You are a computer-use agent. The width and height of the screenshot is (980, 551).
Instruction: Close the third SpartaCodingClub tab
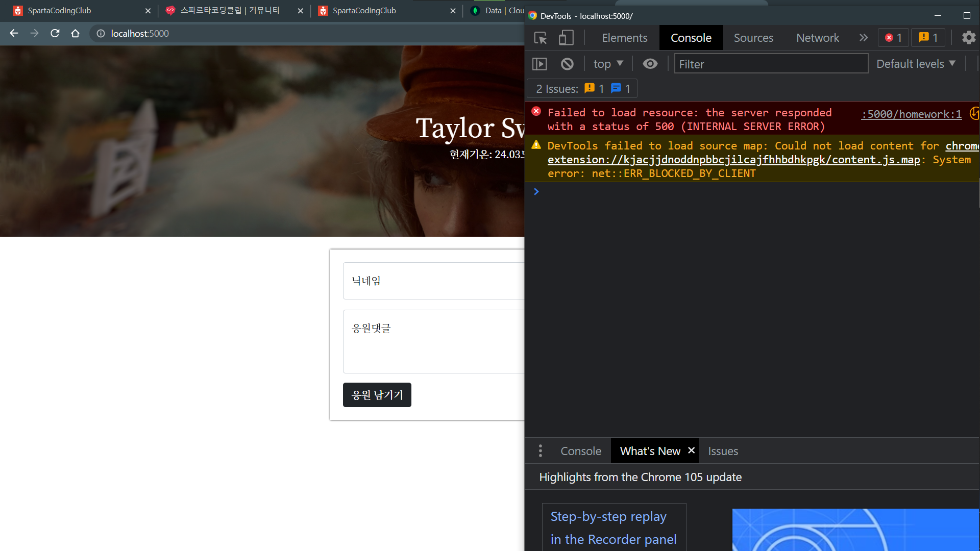pos(453,11)
